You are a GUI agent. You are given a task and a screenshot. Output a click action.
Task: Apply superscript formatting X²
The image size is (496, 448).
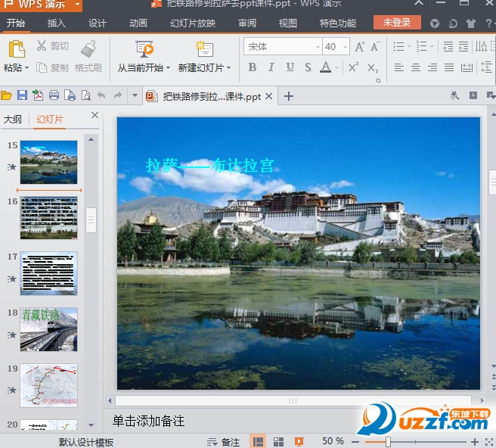click(353, 67)
